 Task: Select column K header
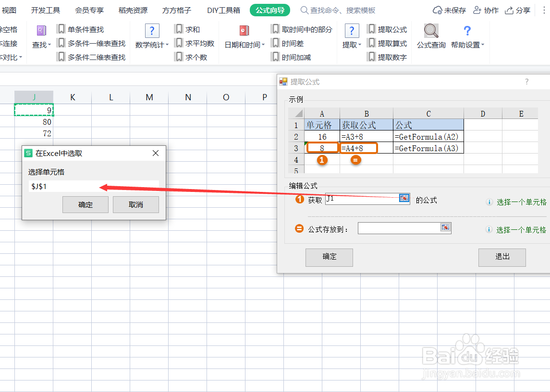pyautogui.click(x=73, y=97)
